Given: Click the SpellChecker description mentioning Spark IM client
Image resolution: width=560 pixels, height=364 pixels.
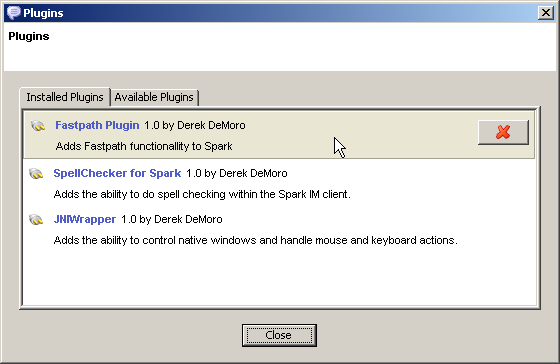Looking at the screenshot, I should [x=202, y=194].
